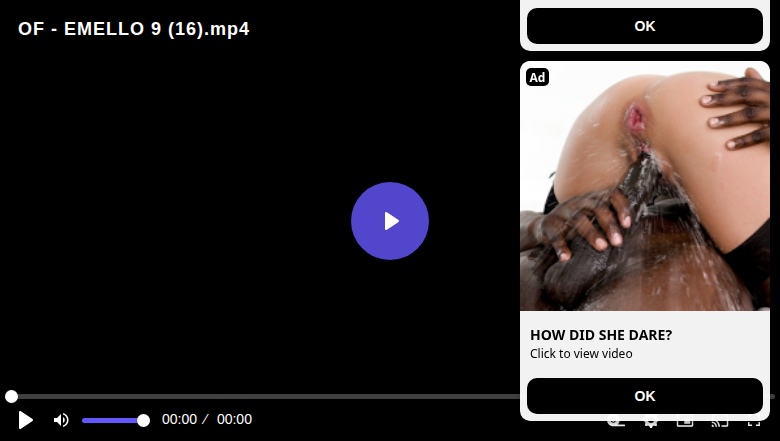This screenshot has width=780, height=441.
Task: Dismiss lower ad with its OK button
Action: coord(645,396)
